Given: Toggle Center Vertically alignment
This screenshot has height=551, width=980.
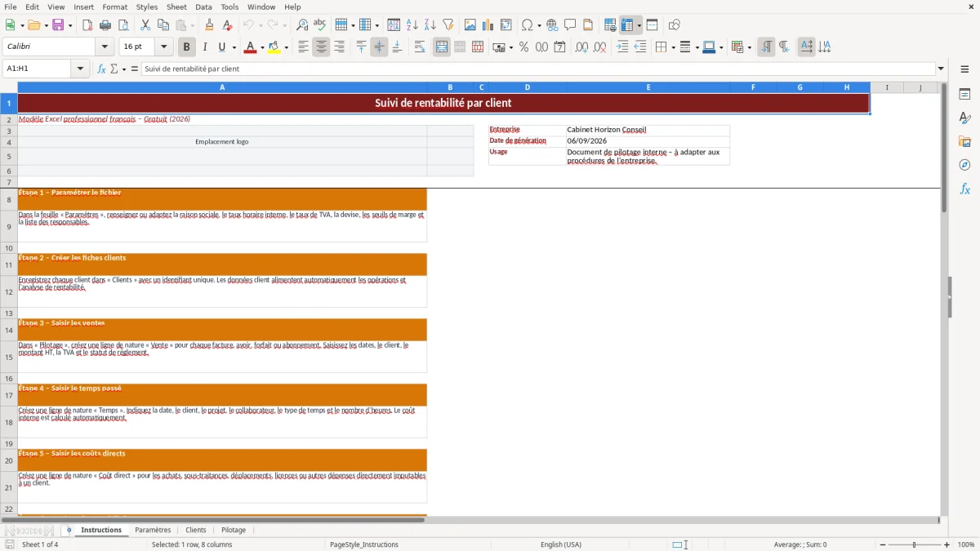Looking at the screenshot, I should (x=380, y=47).
